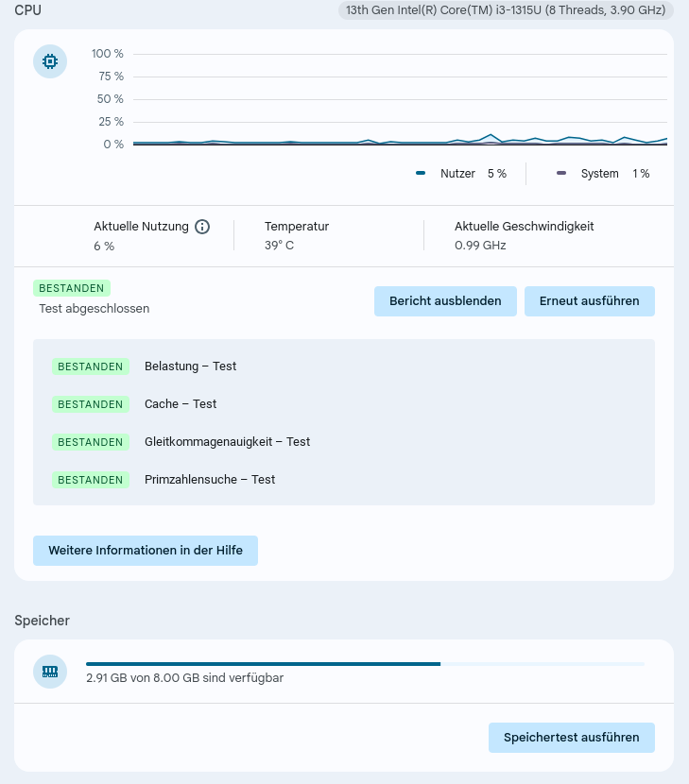This screenshot has height=784, width=689.
Task: Click the System legend color marker
Action: [561, 174]
